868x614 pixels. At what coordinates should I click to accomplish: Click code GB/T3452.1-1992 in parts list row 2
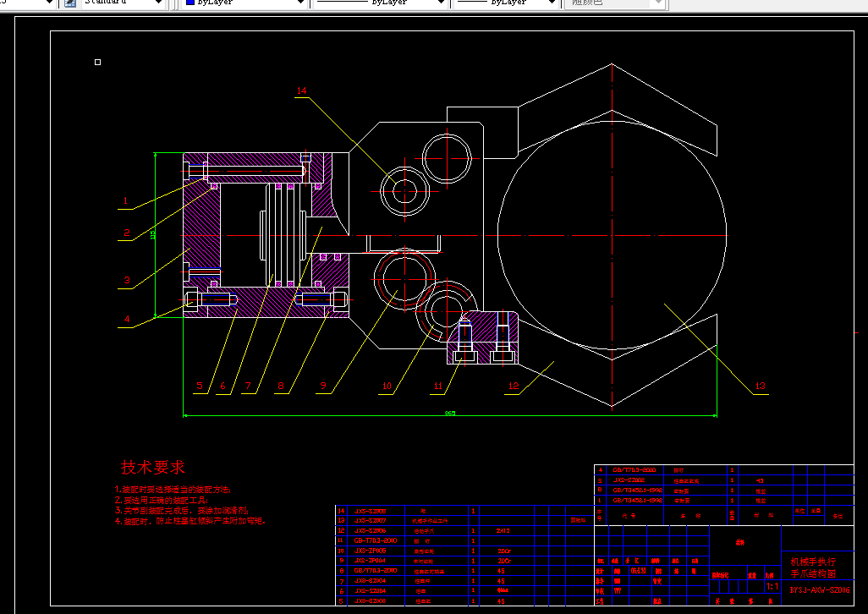(637, 490)
